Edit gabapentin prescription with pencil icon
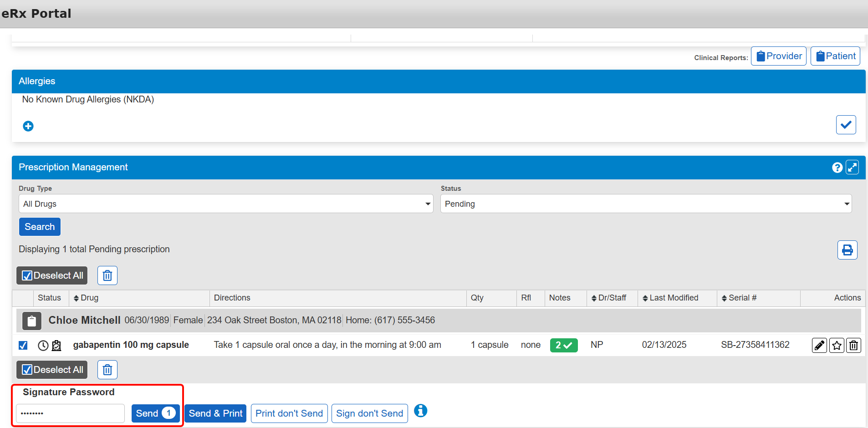The height and width of the screenshot is (428, 868). pos(819,346)
